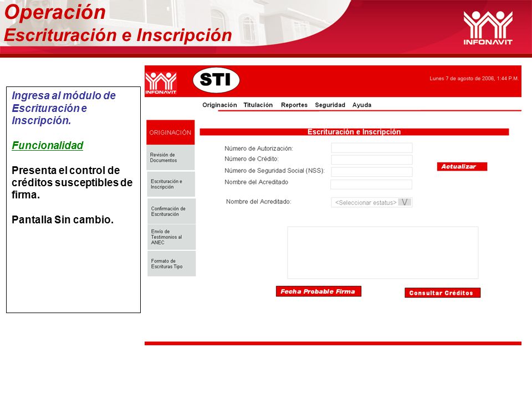Viewport: 532px width, 399px height.
Task: Click the Escrituración e Inscripción title bar
Action: tap(354, 132)
